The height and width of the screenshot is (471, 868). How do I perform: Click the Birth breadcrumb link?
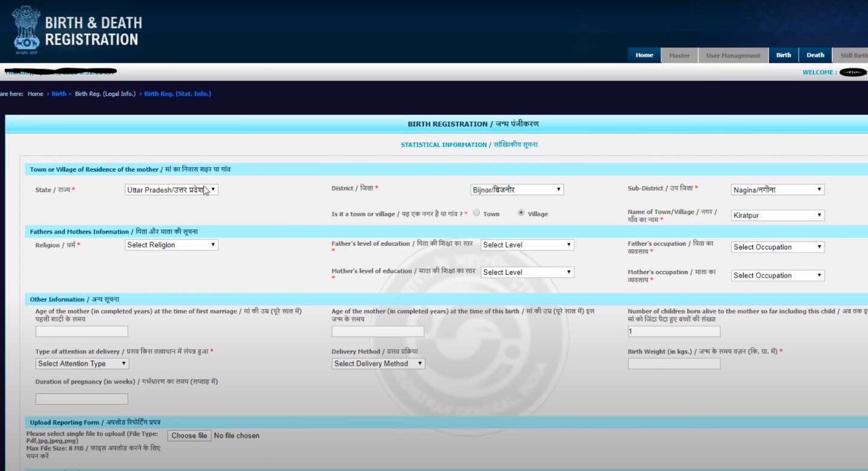pyautogui.click(x=58, y=93)
